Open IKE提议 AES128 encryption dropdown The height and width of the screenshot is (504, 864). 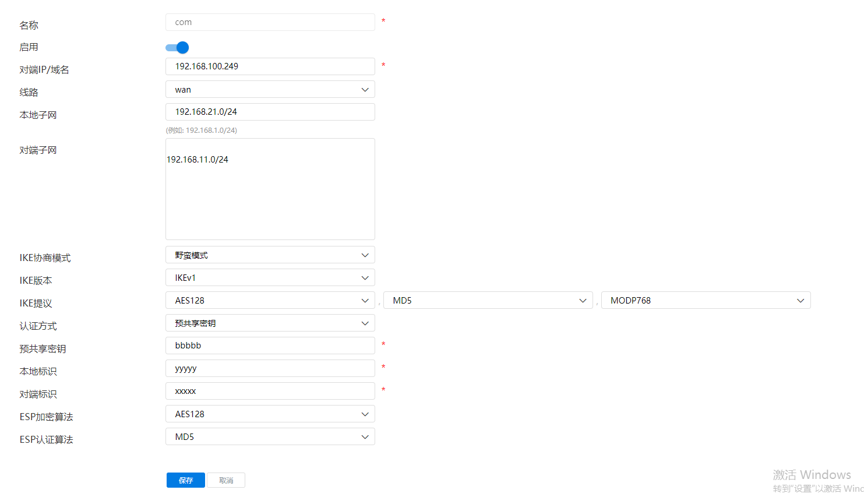[270, 301]
